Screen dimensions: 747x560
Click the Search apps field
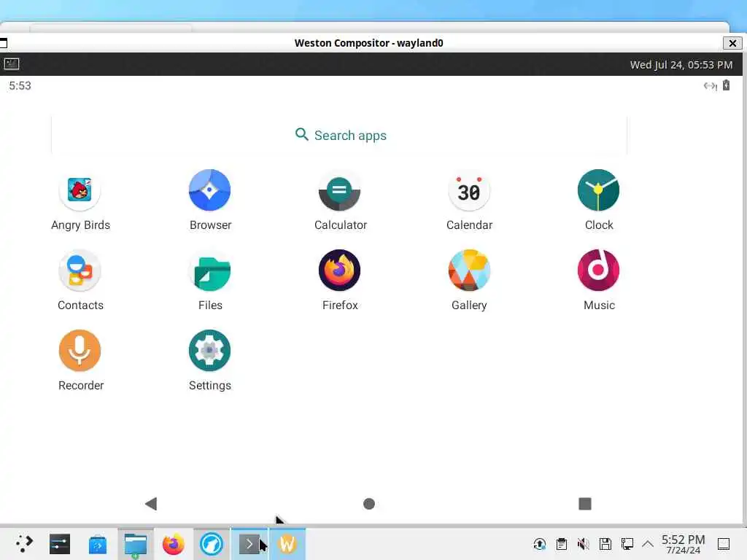[x=339, y=135]
